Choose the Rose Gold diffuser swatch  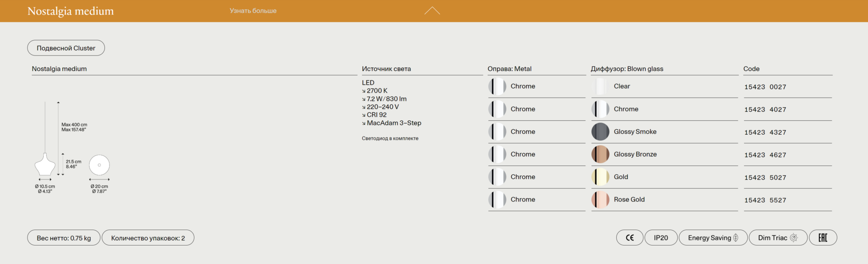coord(600,199)
